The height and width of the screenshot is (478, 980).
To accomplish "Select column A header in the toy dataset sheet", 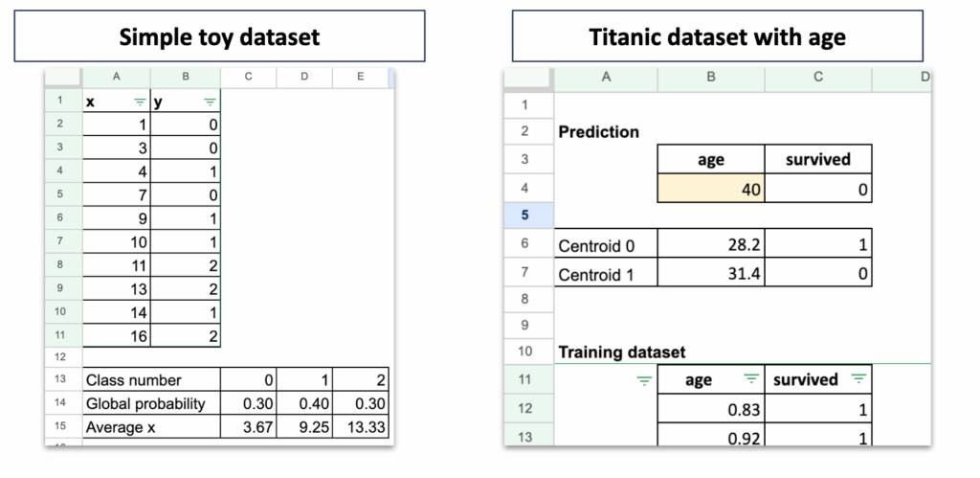I will pos(117,78).
